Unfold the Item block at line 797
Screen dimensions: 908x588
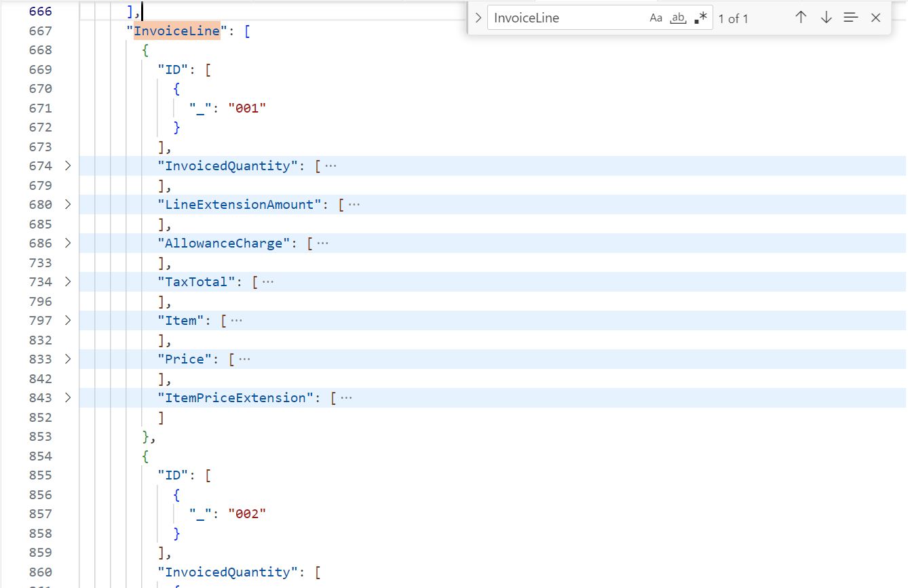pos(67,320)
